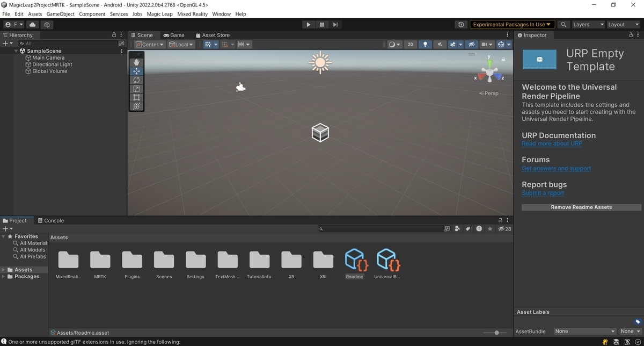Open Read more about URP link
The height and width of the screenshot is (346, 644).
pos(552,143)
